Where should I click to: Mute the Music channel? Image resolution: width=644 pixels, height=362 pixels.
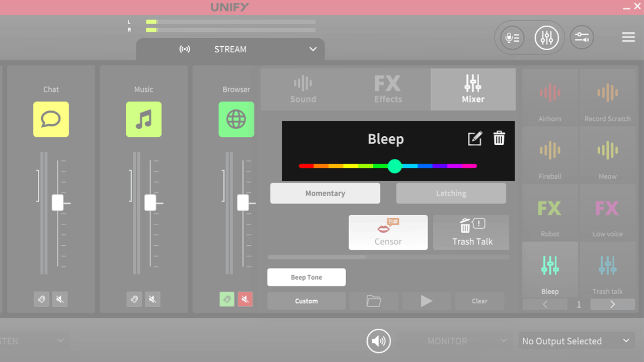click(x=152, y=299)
